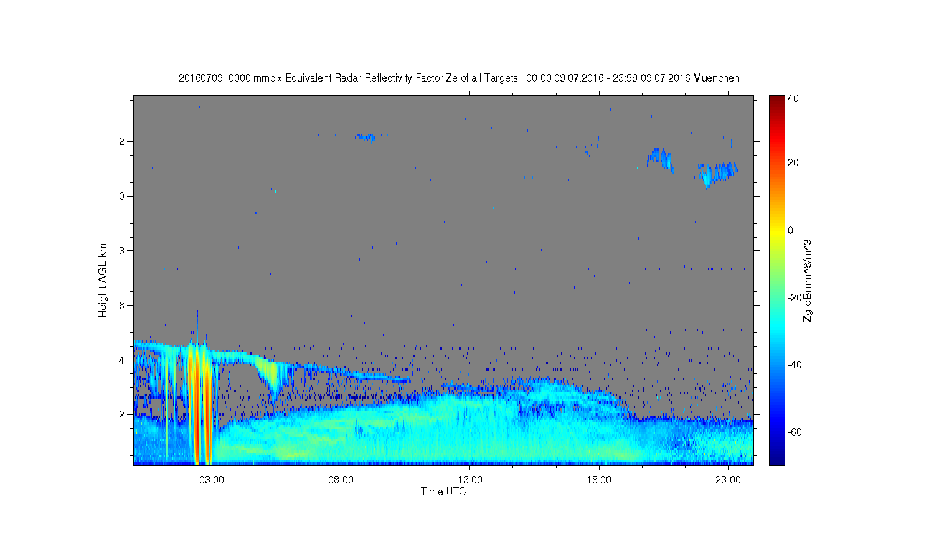934x560 pixels.
Task: Click the height axis tick label '6'
Action: tap(123, 305)
